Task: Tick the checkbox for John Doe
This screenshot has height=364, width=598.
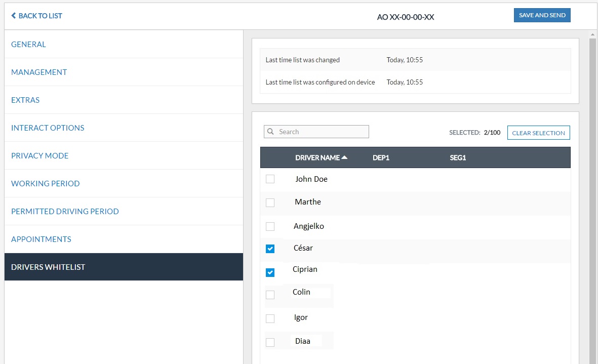Action: (270, 179)
